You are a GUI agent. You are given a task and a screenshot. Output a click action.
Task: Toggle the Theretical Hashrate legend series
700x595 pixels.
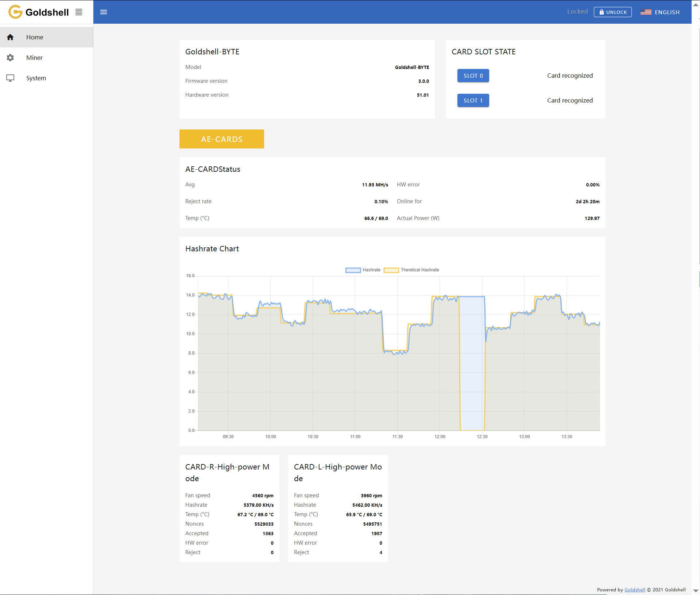pos(411,270)
